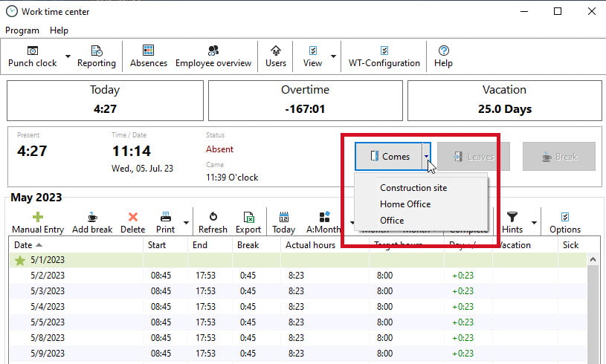The image size is (606, 364).
Task: Expand the Hints dropdown arrow
Action: pos(534,223)
